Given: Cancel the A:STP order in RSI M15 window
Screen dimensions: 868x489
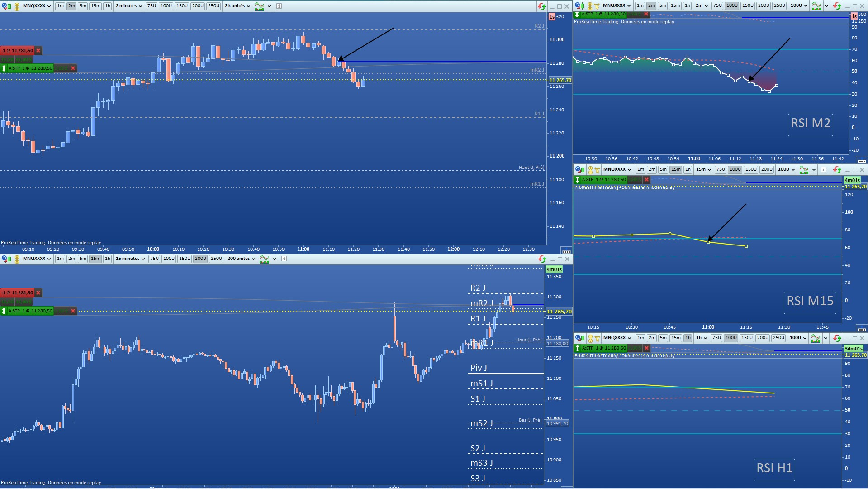Looking at the screenshot, I should (x=647, y=180).
